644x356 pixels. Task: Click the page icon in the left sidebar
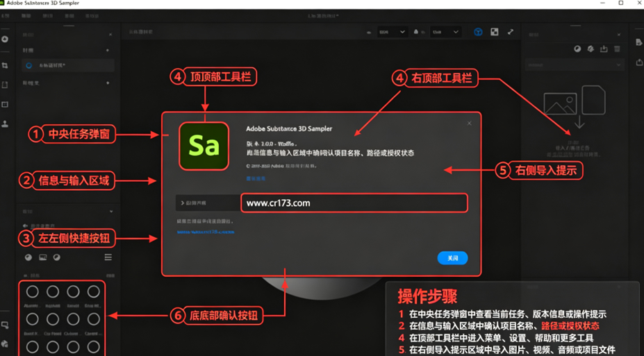pos(5,85)
